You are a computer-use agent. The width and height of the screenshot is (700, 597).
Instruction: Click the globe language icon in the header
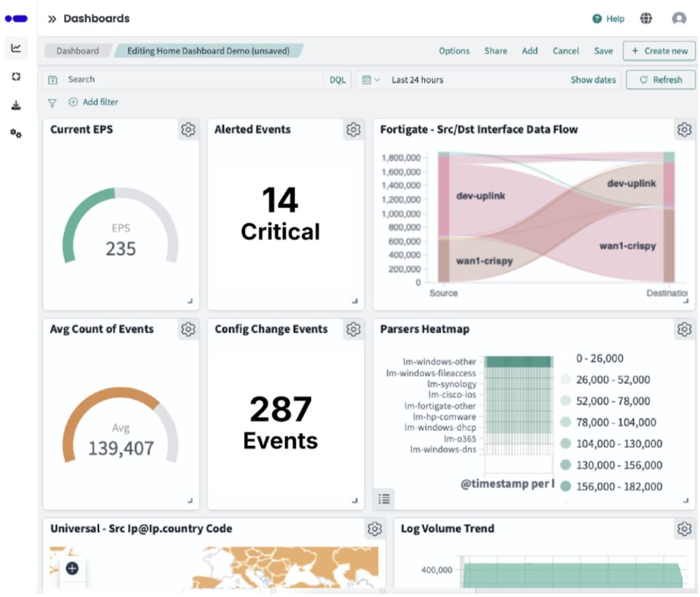click(x=646, y=18)
